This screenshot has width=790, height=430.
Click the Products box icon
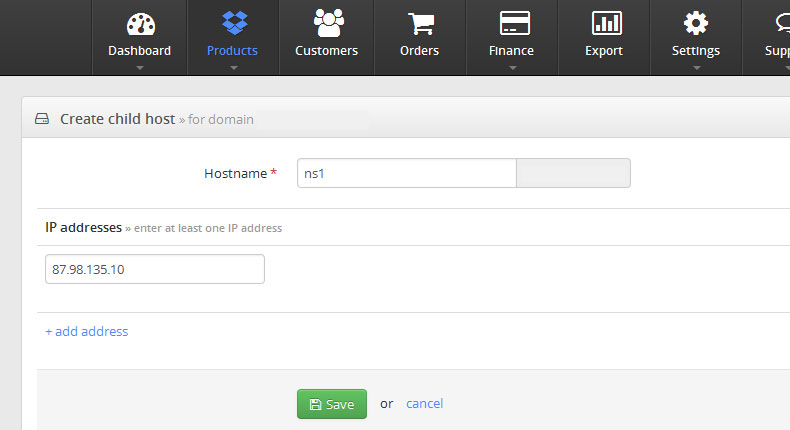(232, 23)
